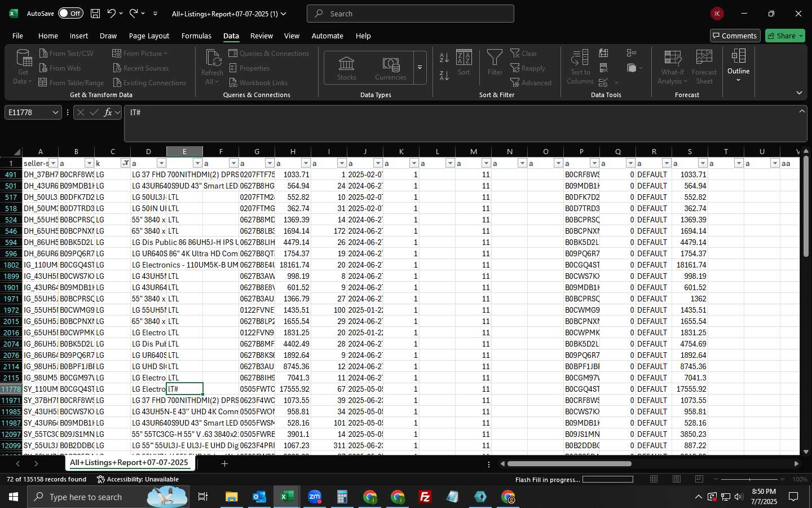Open filter dropdown in column A header
The height and width of the screenshot is (508, 812).
coord(53,163)
